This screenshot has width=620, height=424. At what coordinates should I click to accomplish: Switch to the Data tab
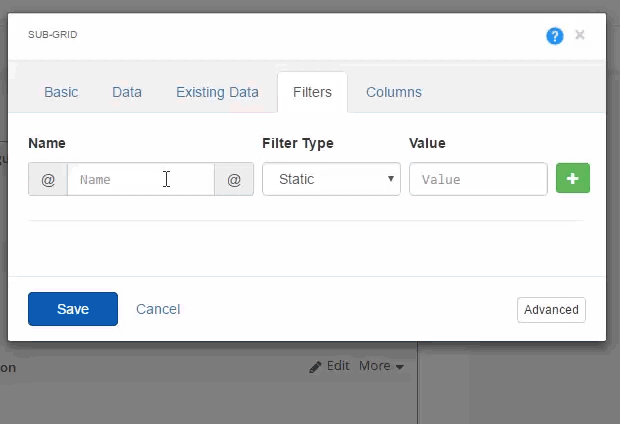127,92
